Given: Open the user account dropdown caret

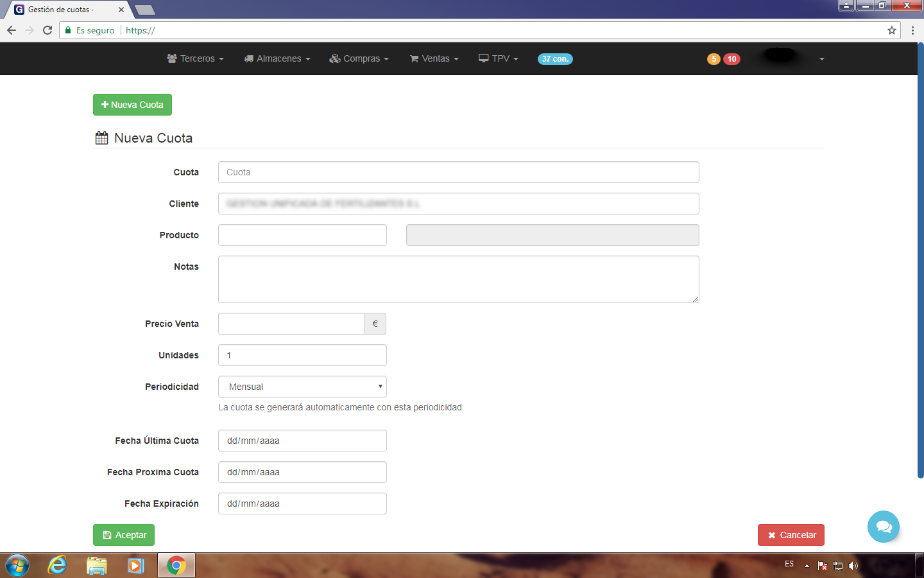Looking at the screenshot, I should (x=821, y=59).
